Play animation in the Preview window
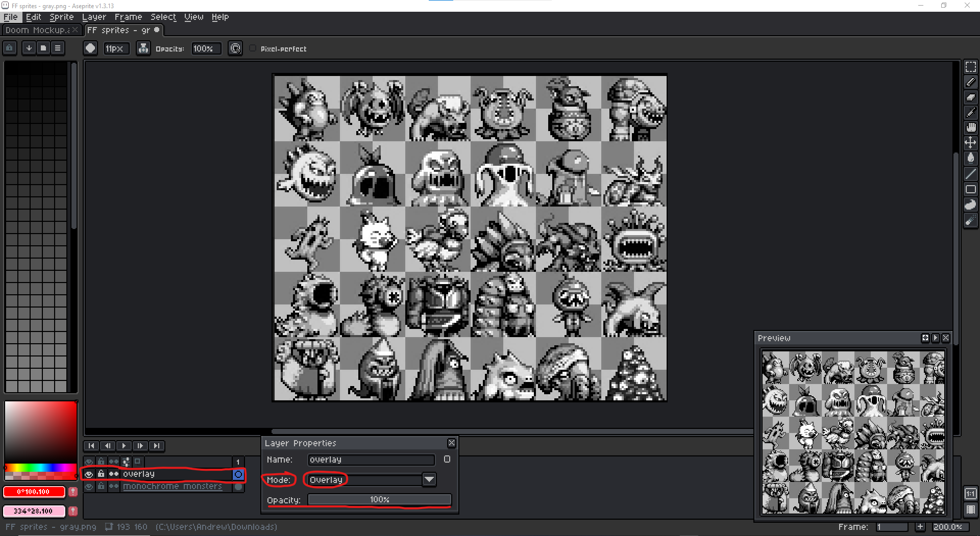Screen dimensions: 980x536 pyautogui.click(x=935, y=338)
